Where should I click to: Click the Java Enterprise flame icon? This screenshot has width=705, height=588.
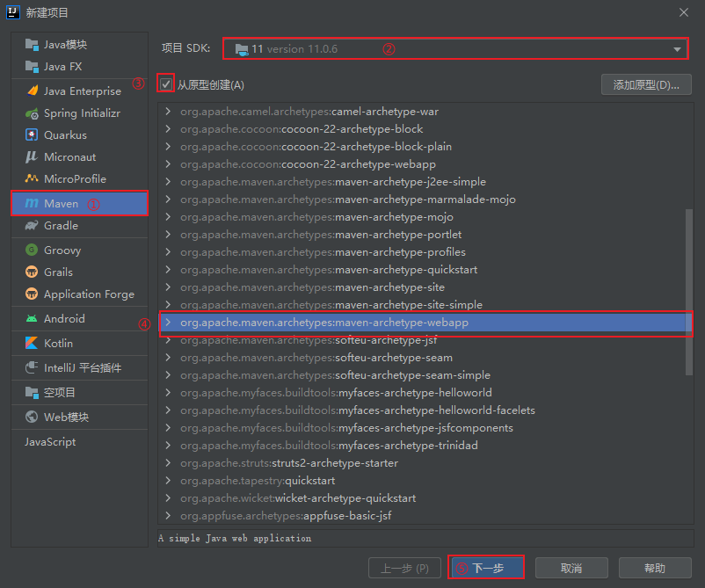[32, 91]
